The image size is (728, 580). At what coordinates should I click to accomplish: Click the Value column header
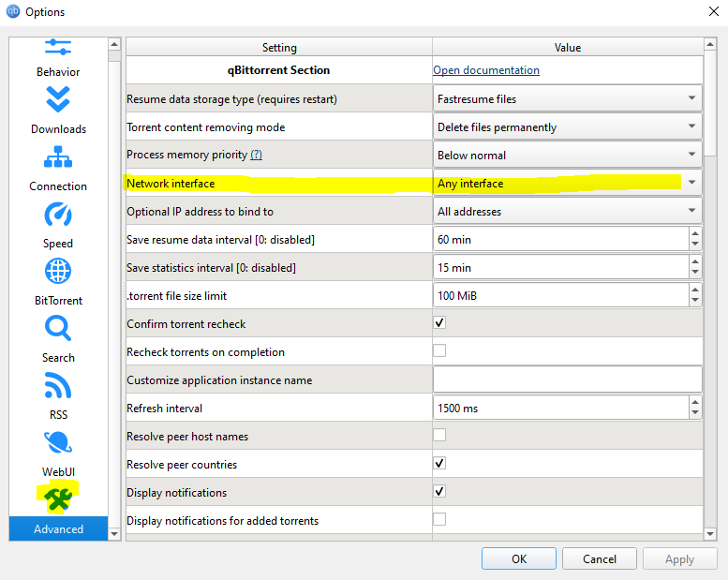click(x=568, y=48)
